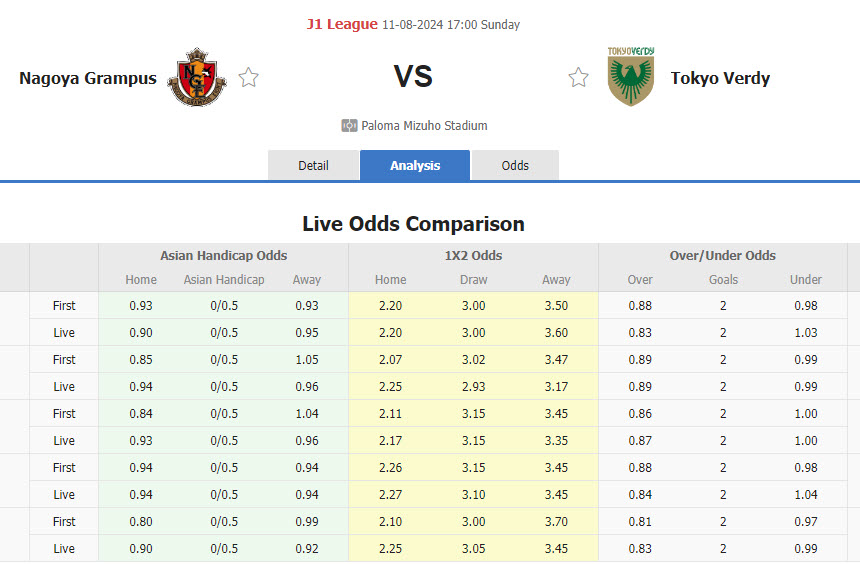The image size is (860, 564).
Task: Click the Paloma Mizuho Stadium text
Action: pyautogui.click(x=424, y=126)
